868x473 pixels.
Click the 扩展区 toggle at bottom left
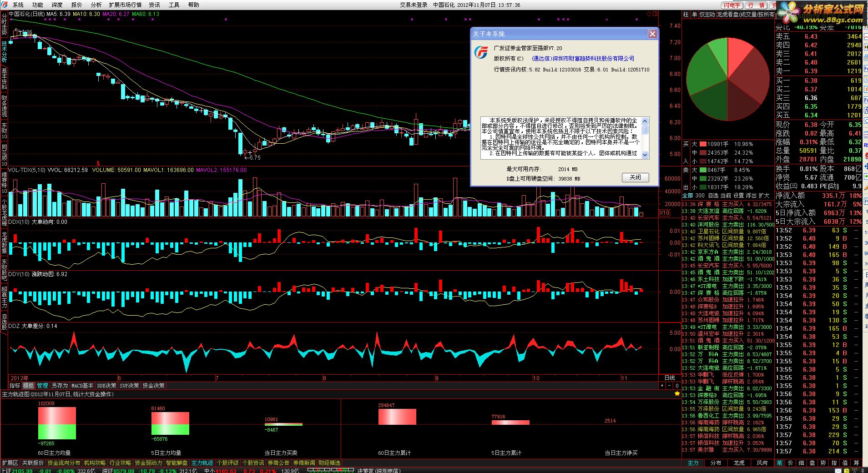(x=10, y=463)
